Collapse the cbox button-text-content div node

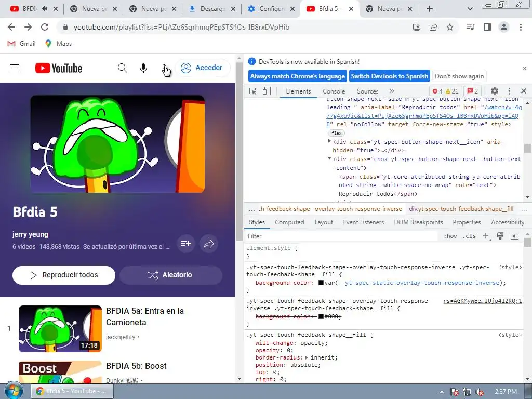pyautogui.click(x=329, y=158)
